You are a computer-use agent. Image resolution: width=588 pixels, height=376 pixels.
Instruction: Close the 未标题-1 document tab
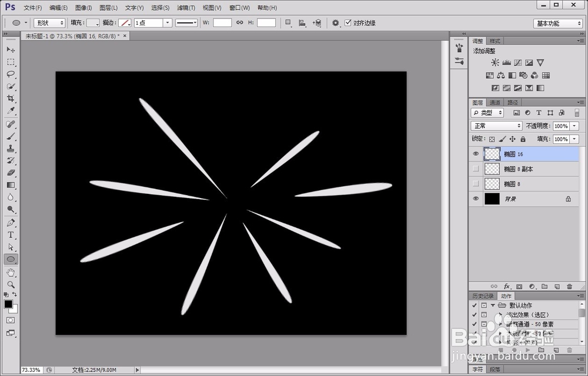125,36
